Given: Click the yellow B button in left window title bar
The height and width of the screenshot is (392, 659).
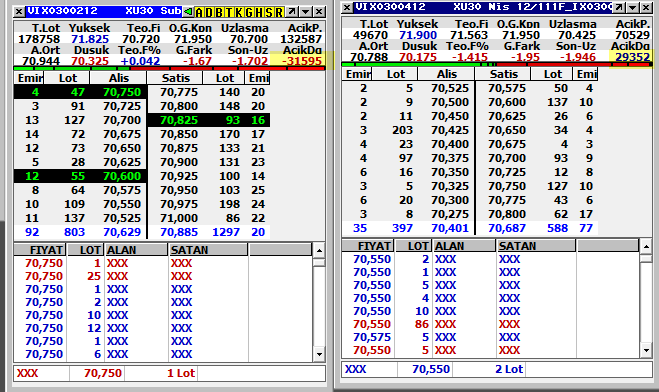Looking at the screenshot, I should (219, 12).
